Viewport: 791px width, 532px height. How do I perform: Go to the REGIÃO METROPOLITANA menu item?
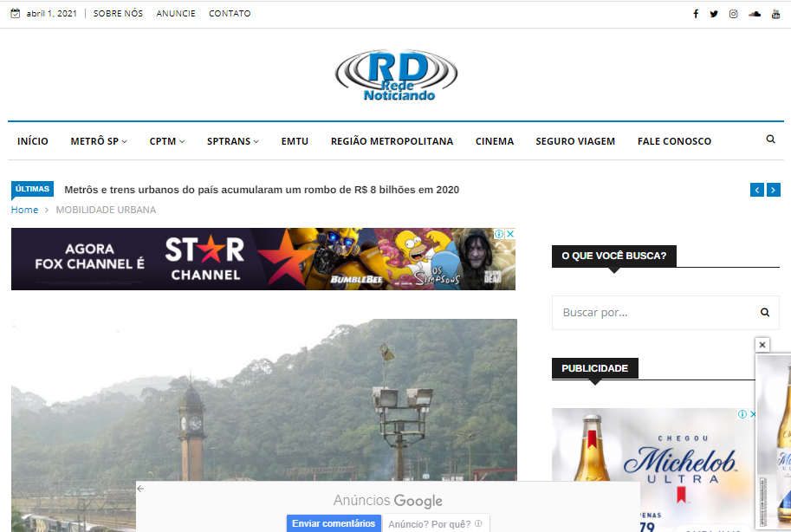coord(392,141)
